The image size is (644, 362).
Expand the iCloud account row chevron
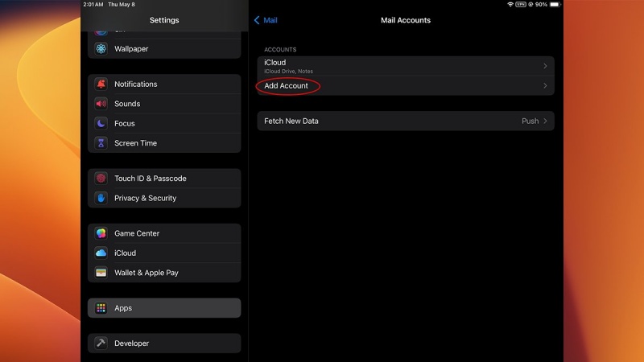[x=545, y=66]
